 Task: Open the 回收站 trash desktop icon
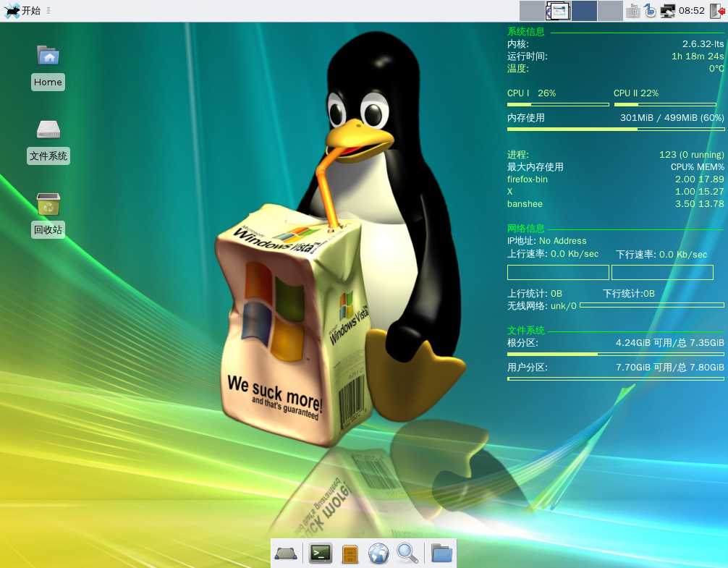[x=48, y=215]
